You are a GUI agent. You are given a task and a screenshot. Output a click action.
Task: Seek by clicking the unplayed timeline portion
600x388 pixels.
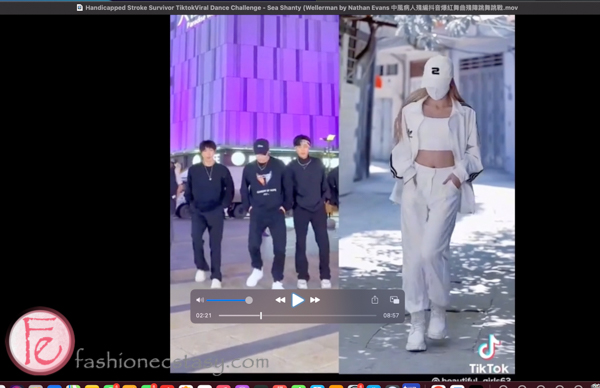[x=320, y=316]
